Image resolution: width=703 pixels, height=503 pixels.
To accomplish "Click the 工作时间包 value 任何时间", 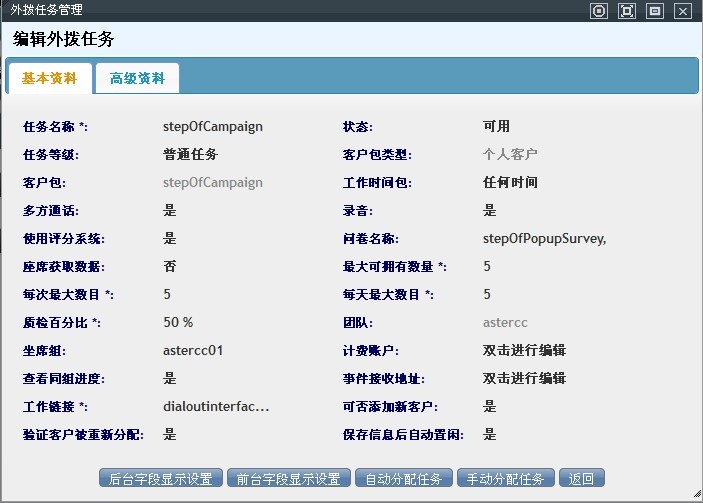I will click(510, 183).
